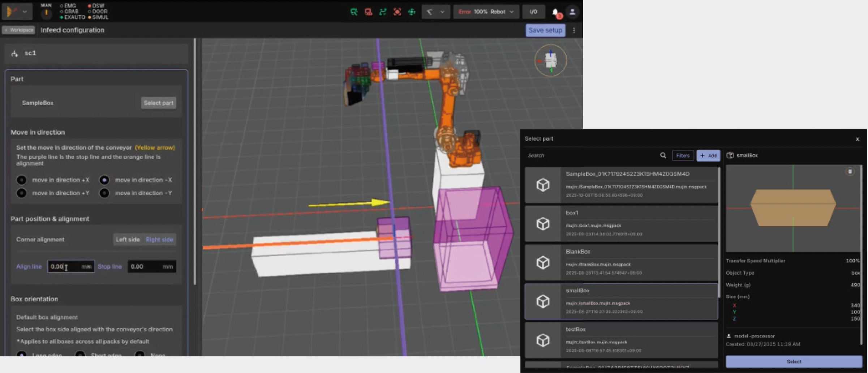Image resolution: width=868 pixels, height=373 pixels.
Task: Click the part list vertical scrollbar
Action: pyautogui.click(x=719, y=231)
